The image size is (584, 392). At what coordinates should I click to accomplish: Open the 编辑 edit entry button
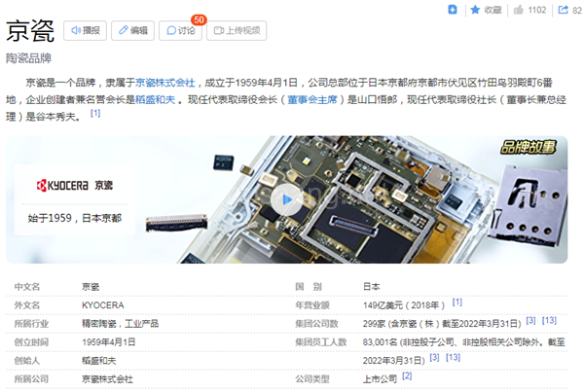(131, 31)
